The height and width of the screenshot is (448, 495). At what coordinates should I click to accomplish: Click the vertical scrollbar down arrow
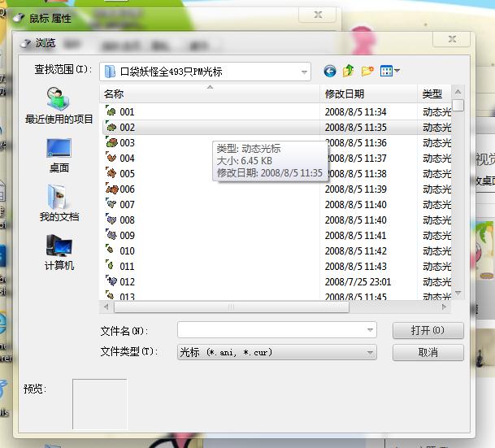point(458,293)
